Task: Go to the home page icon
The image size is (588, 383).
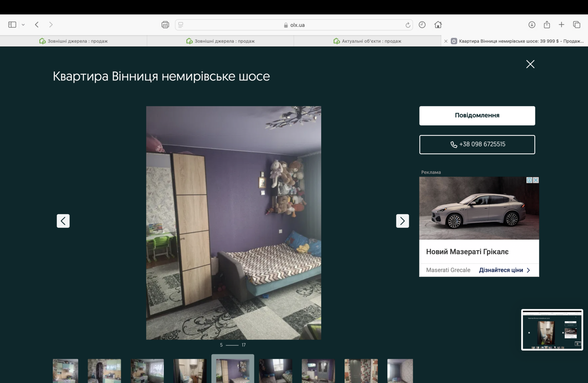Action: (x=438, y=25)
